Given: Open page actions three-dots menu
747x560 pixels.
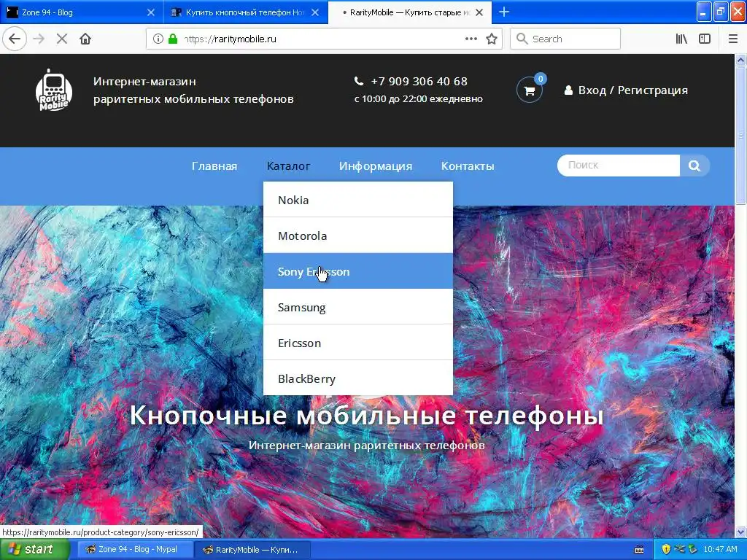Looking at the screenshot, I should tap(471, 39).
